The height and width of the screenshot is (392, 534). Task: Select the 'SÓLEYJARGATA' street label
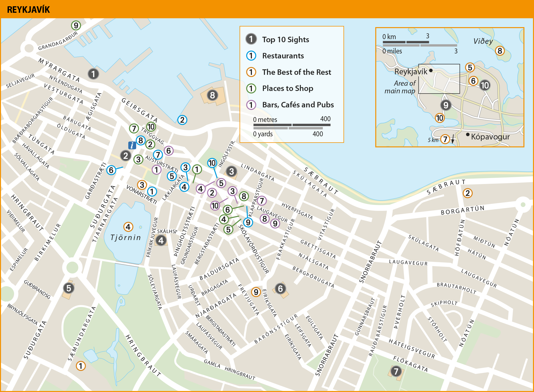[x=155, y=292]
